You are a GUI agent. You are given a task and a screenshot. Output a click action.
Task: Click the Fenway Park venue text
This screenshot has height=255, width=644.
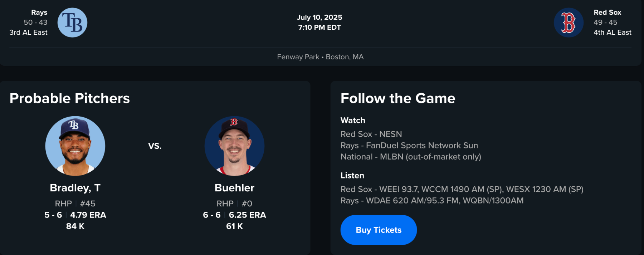click(x=298, y=57)
